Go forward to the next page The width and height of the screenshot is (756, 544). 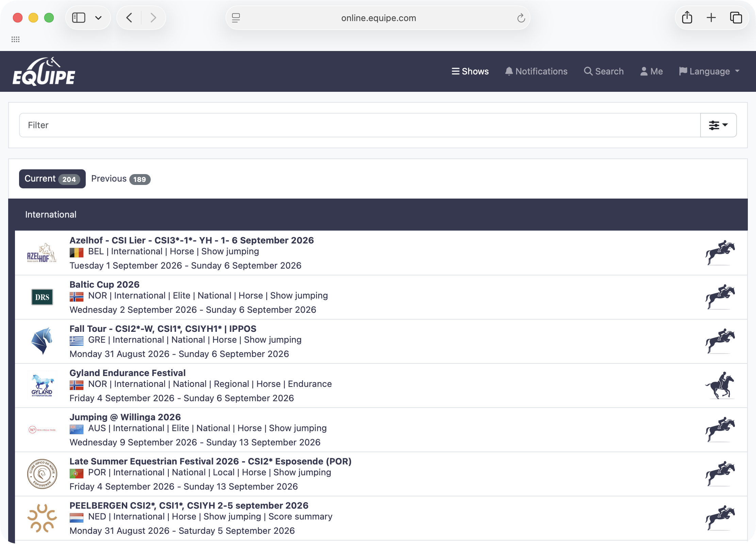click(153, 18)
